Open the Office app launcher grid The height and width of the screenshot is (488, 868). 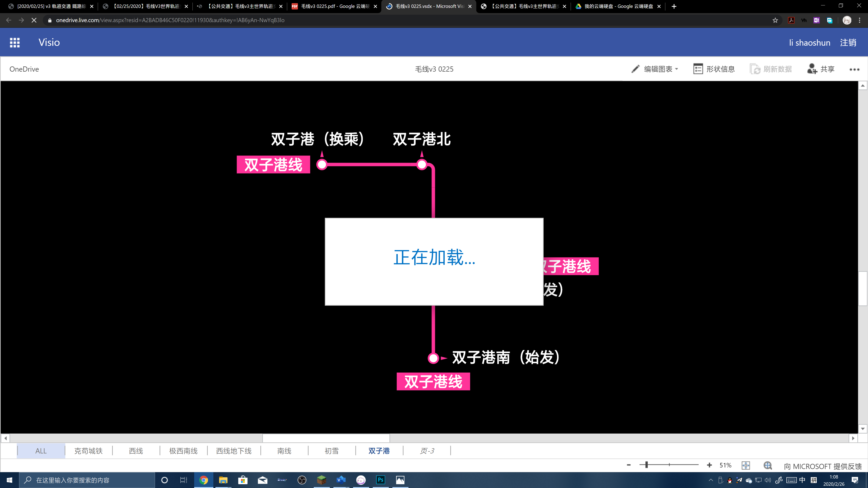pyautogui.click(x=14, y=42)
